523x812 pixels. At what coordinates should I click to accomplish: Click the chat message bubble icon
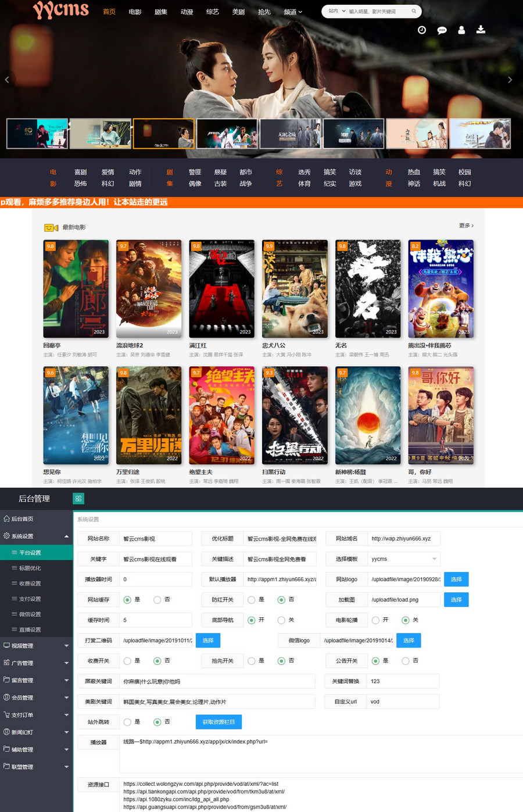click(442, 30)
